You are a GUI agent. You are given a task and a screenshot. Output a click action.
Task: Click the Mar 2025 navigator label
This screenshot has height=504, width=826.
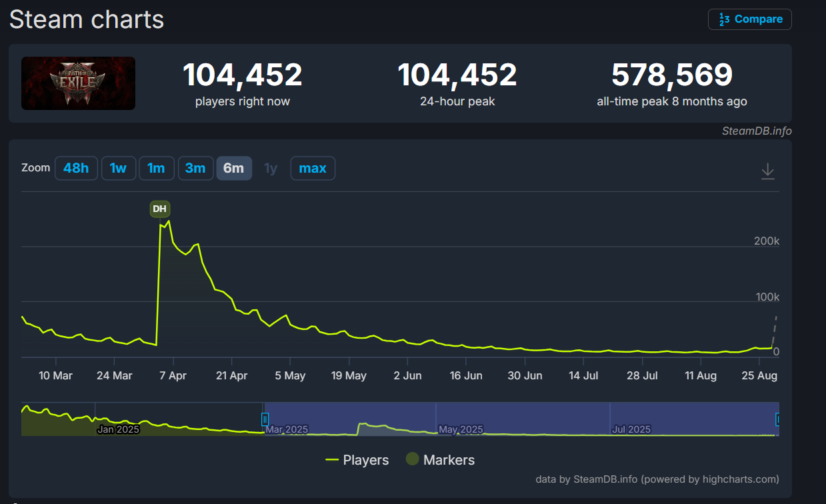(x=287, y=429)
